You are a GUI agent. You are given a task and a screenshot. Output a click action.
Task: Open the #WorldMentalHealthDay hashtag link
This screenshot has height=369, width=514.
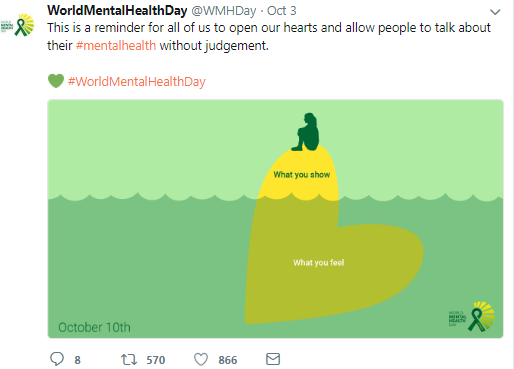click(x=137, y=82)
